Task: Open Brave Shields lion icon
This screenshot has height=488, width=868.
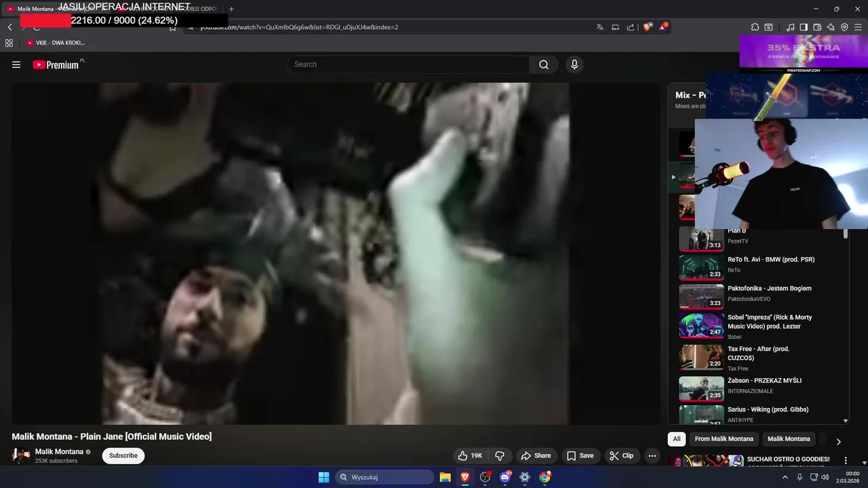Action: pos(648,27)
